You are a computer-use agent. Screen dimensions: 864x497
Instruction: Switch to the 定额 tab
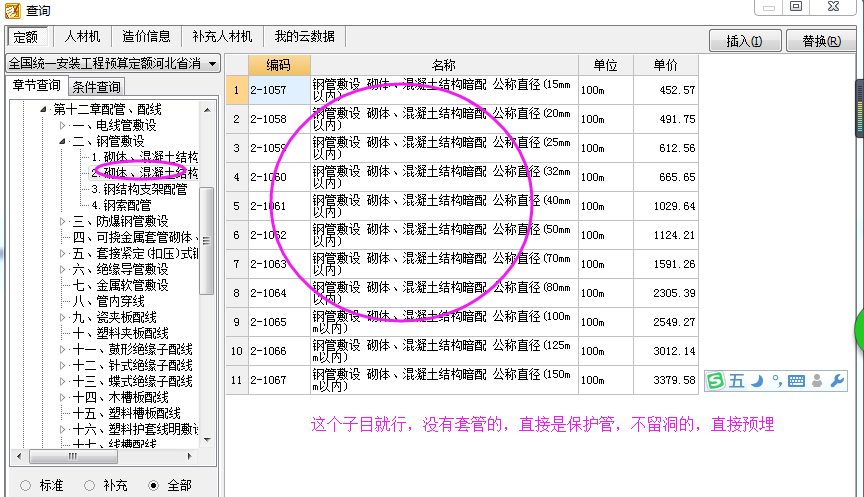tap(27, 37)
